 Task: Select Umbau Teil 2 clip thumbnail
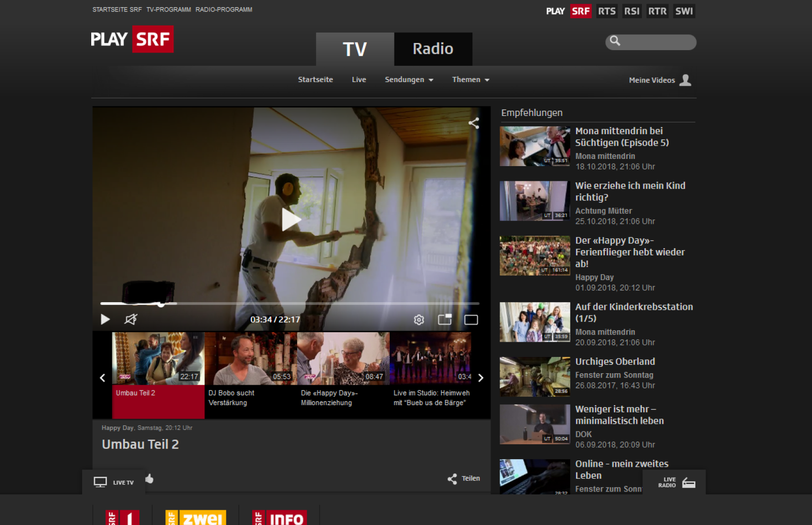158,358
